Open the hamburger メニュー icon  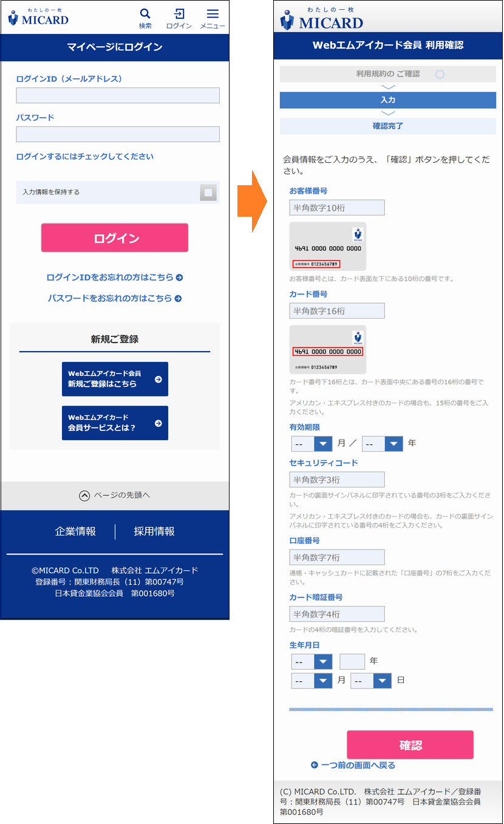213,14
